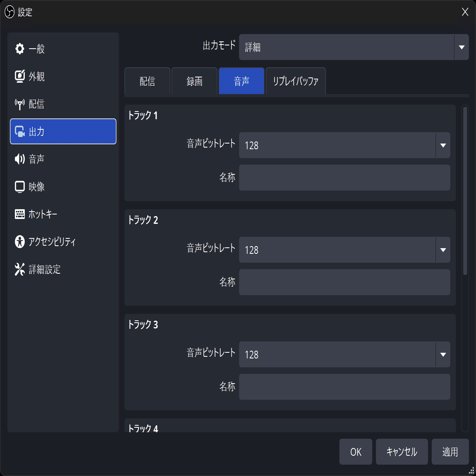Open the 外観 appearance settings icon
Viewport: 476px width, 476px height.
pos(19,76)
